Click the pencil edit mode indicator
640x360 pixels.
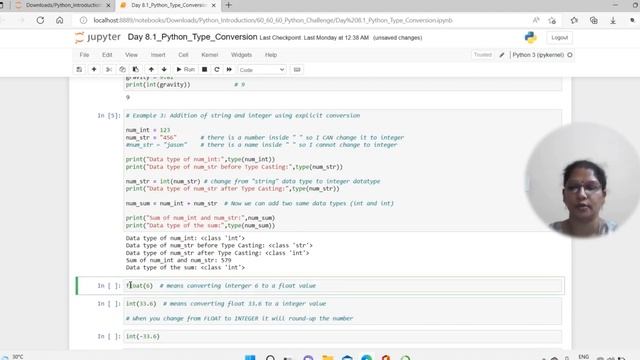[502, 55]
